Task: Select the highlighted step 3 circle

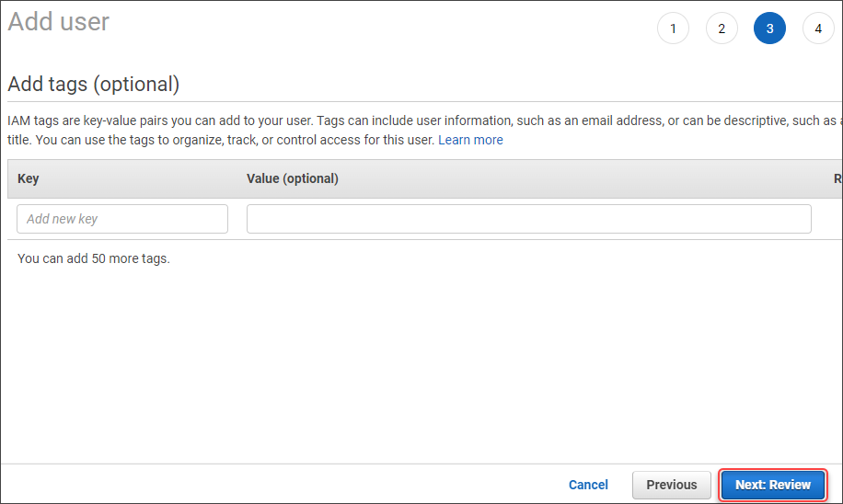Action: coord(769,29)
